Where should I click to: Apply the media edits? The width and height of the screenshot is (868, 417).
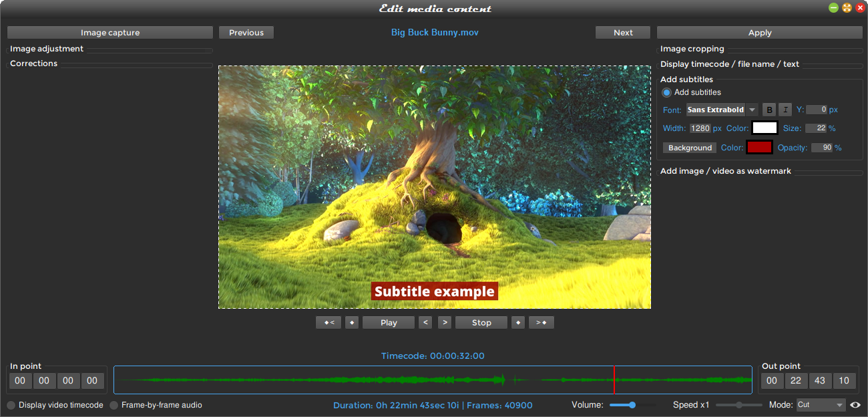[759, 32]
